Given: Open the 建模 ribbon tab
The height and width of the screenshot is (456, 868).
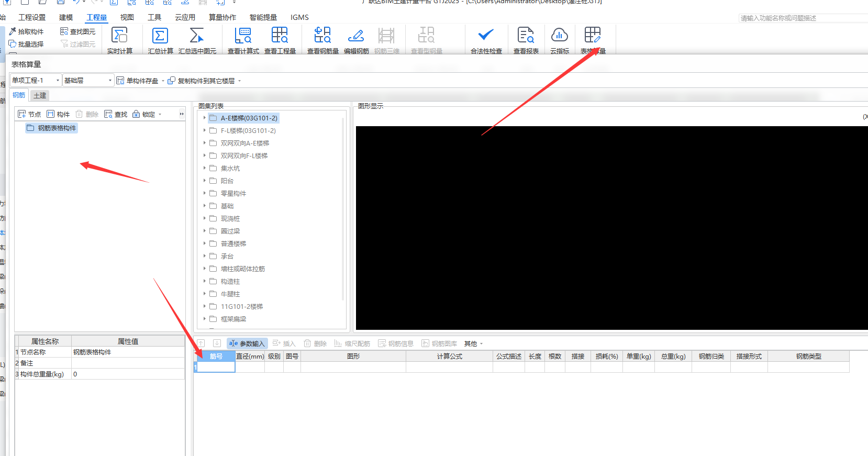Looking at the screenshot, I should (66, 17).
